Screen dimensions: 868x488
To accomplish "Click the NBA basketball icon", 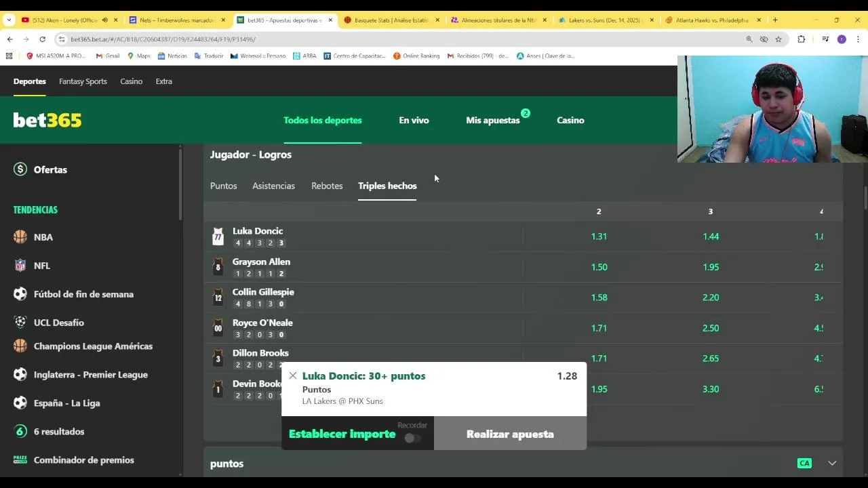I will 20,237.
